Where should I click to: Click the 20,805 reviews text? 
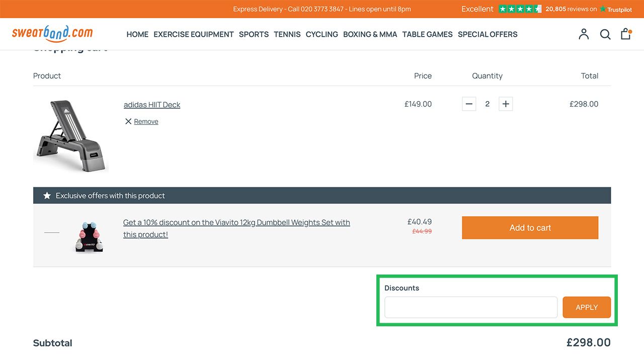571,9
